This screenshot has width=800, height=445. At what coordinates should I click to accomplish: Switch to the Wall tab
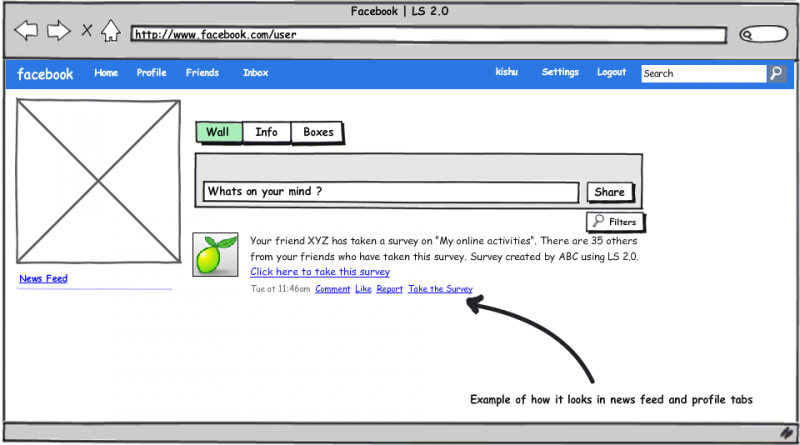218,132
